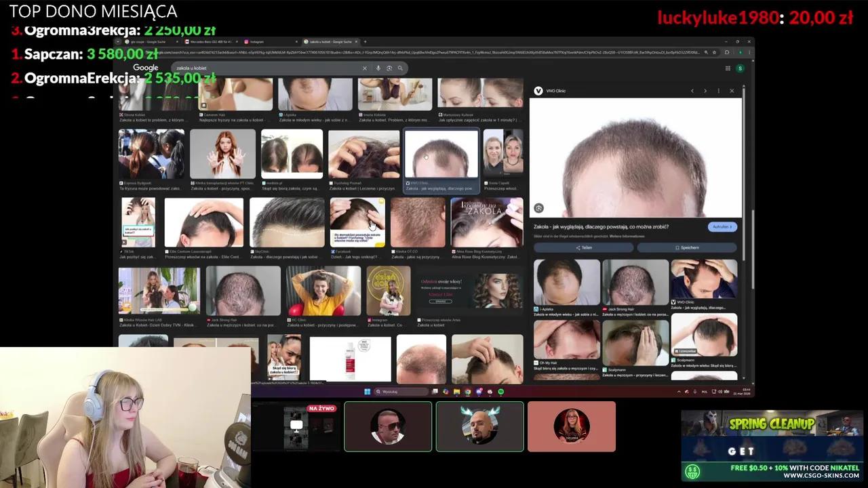Open the 'Weitere Informationen' link
This screenshot has height=488, width=868.
[x=627, y=236]
